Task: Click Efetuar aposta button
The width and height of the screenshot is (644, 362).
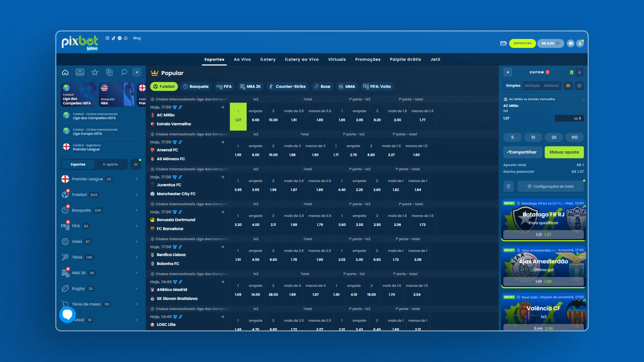Action: coord(564,152)
